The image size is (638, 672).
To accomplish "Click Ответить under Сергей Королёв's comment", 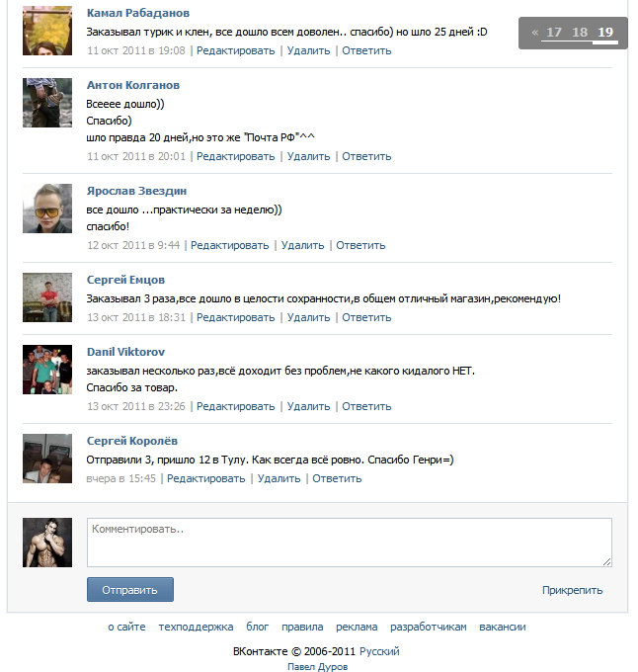I will click(x=337, y=478).
